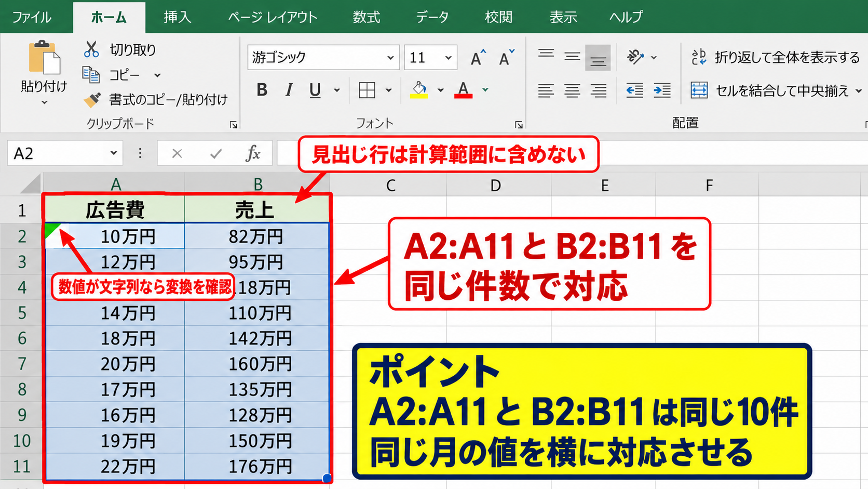Decrease font size with the smaller A icon

coord(506,58)
